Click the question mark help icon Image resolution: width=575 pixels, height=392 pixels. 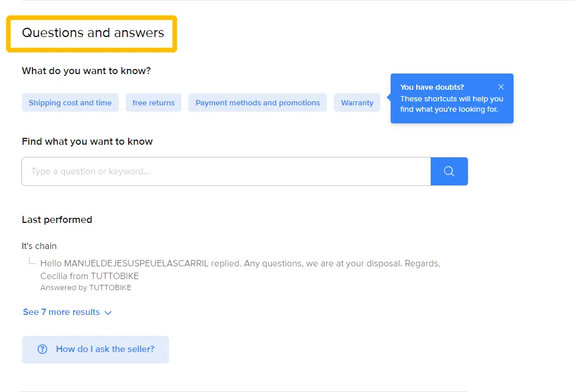click(x=42, y=350)
